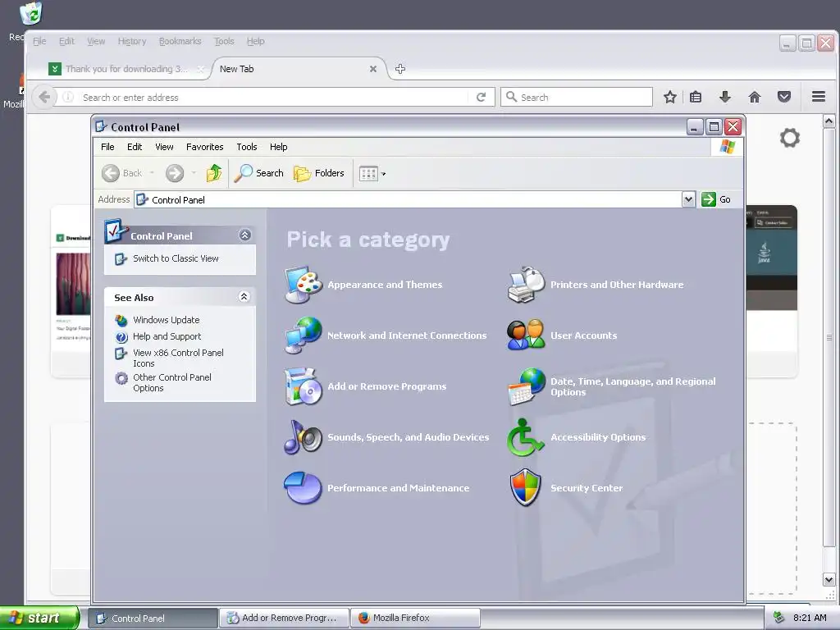840x630 pixels.
Task: Open Appearance and Themes category icon
Action: 304,285
